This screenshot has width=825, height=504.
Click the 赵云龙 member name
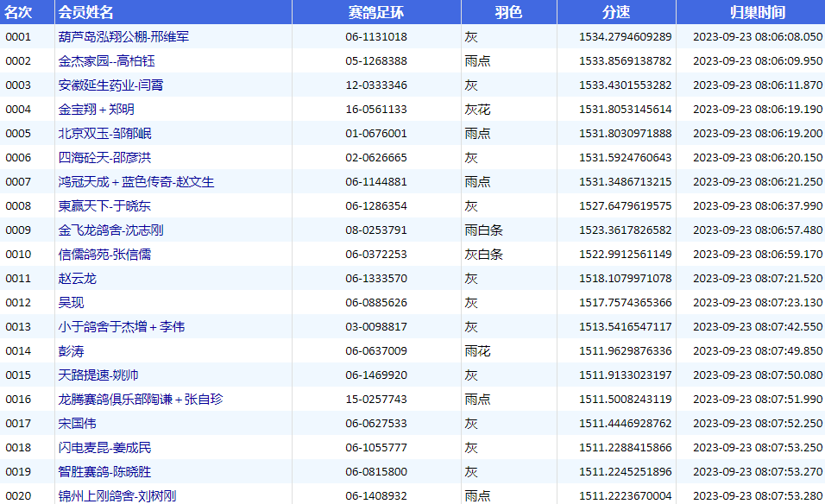click(x=78, y=279)
